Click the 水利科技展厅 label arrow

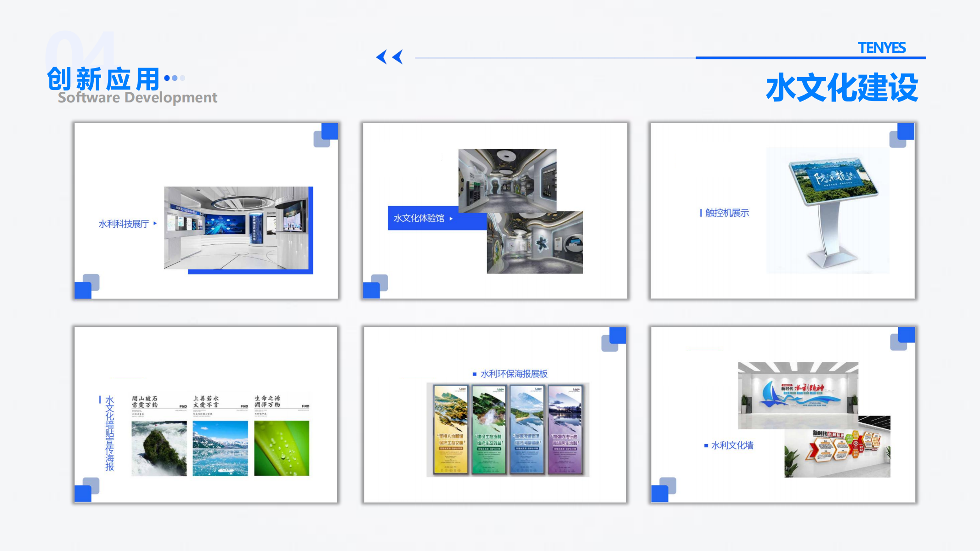pos(155,224)
